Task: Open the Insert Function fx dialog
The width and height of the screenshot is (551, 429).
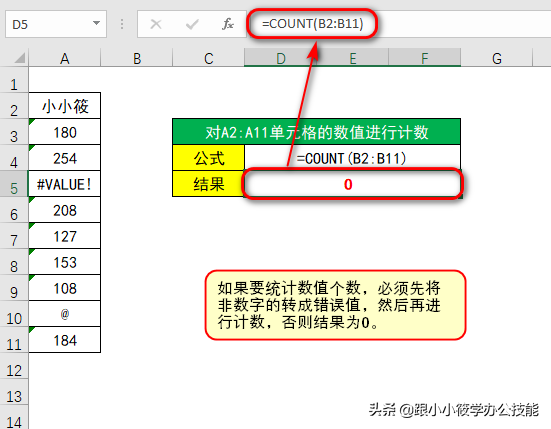Action: (228, 24)
